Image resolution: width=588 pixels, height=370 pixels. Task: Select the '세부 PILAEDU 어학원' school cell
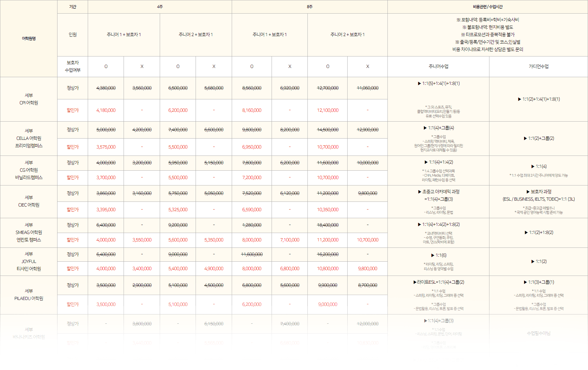point(29,295)
